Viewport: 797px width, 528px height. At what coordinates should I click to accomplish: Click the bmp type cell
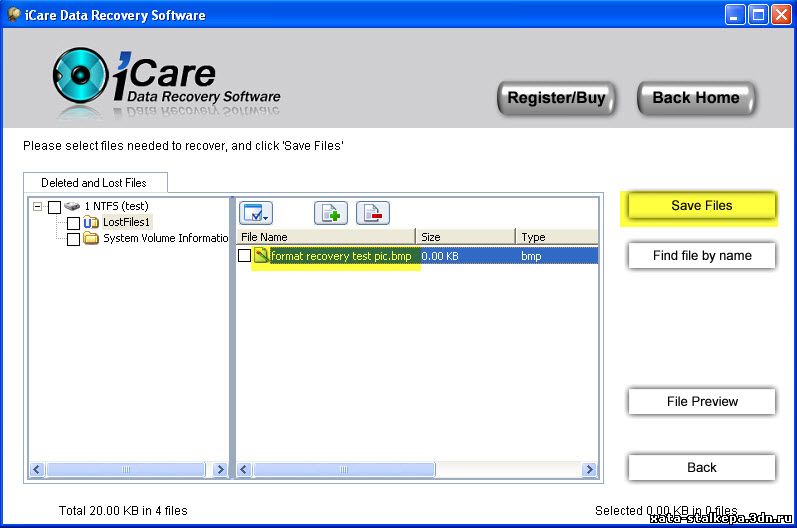(x=531, y=256)
